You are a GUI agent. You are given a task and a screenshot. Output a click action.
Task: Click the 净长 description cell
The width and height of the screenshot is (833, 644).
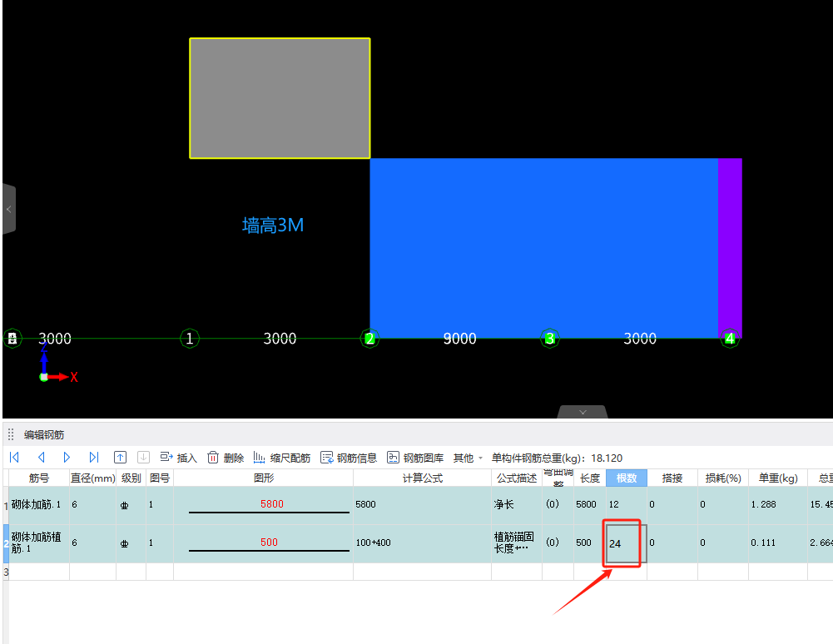(517, 505)
